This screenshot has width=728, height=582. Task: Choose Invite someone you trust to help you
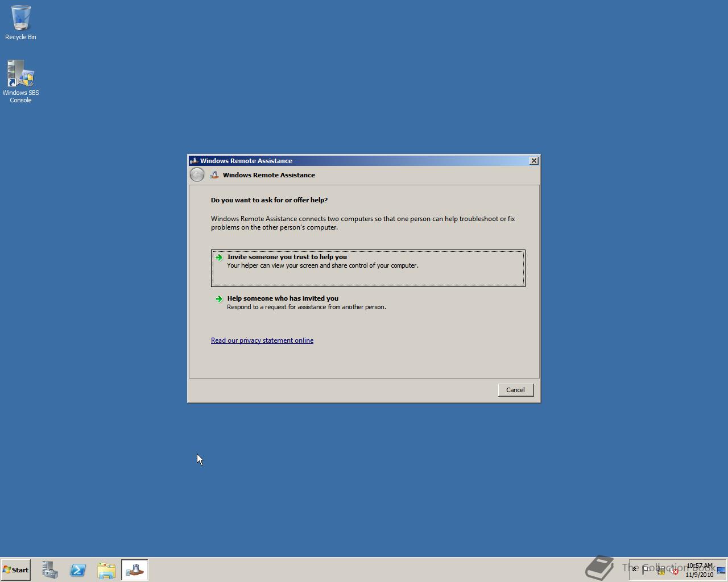(368, 268)
